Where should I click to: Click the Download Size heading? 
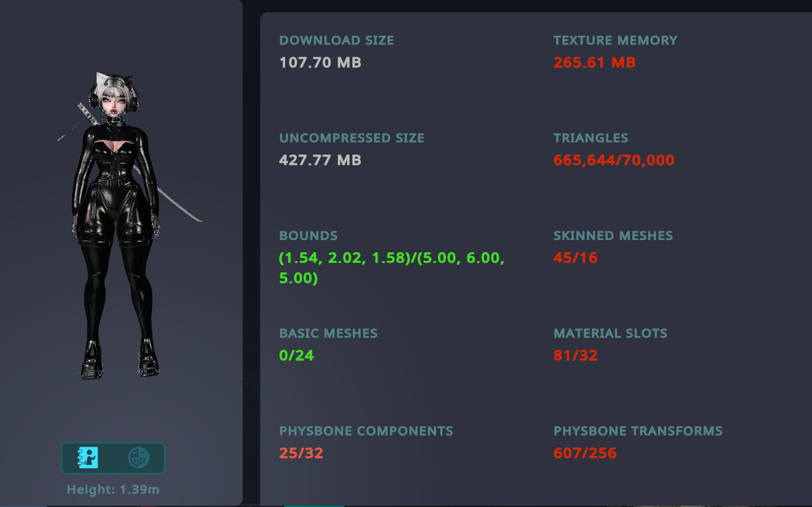tap(337, 40)
